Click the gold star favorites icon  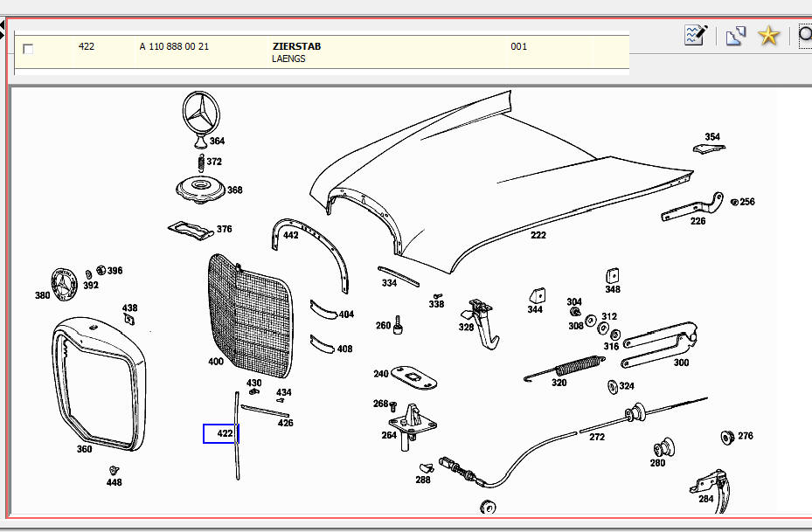pos(768,36)
